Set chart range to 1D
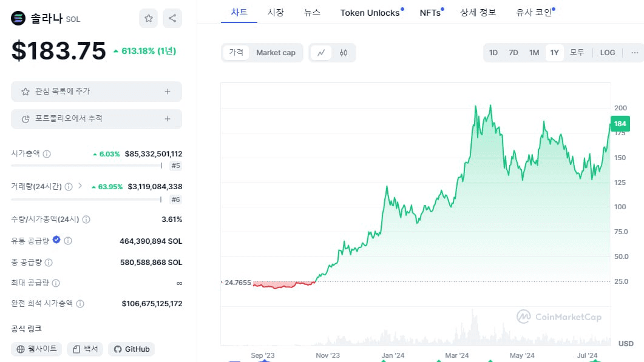Image resolution: width=644 pixels, height=362 pixels. click(493, 53)
